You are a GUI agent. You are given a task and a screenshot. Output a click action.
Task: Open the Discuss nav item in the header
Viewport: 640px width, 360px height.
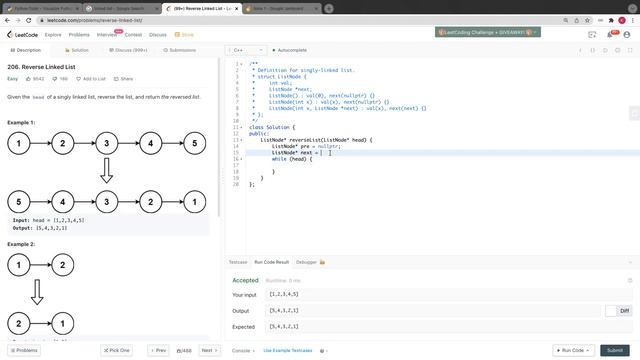coord(158,35)
